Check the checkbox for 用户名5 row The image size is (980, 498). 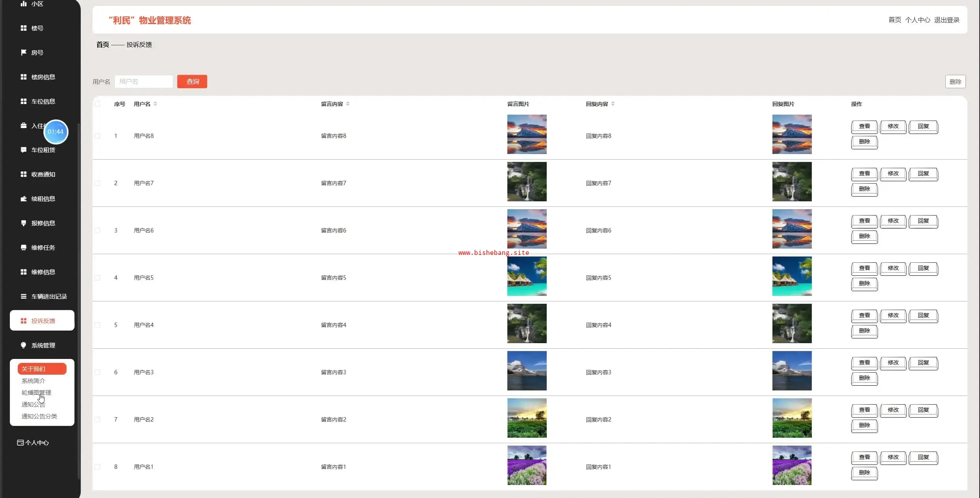tap(98, 278)
